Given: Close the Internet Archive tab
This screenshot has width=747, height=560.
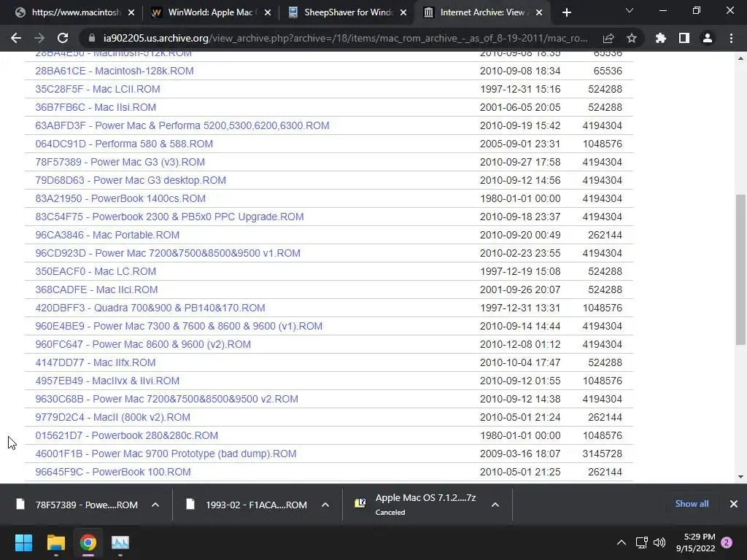Looking at the screenshot, I should coord(539,12).
